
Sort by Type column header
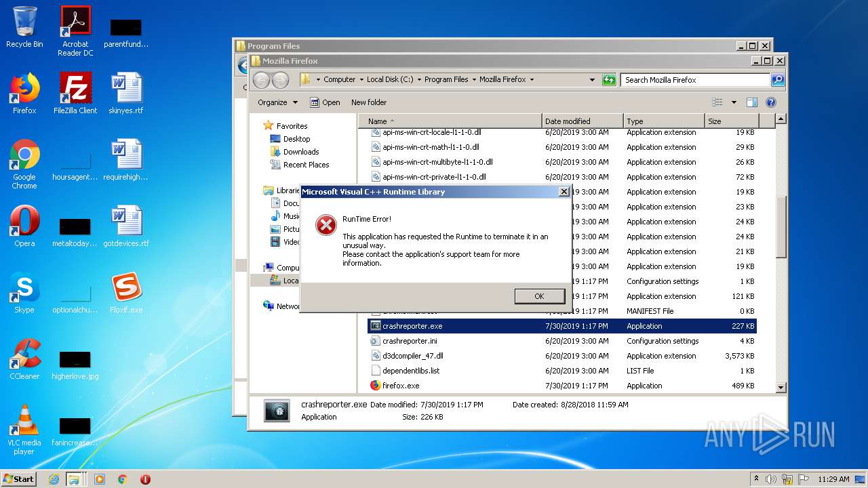pyautogui.click(x=663, y=121)
